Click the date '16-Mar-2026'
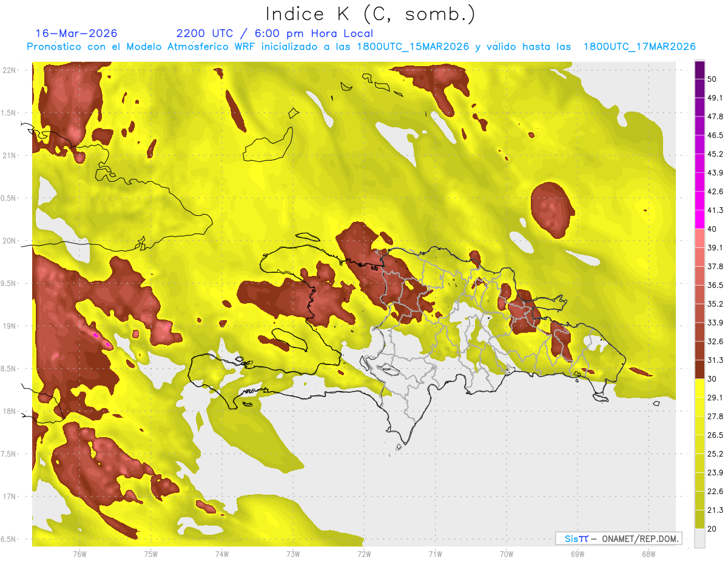The image size is (728, 562). tap(76, 33)
